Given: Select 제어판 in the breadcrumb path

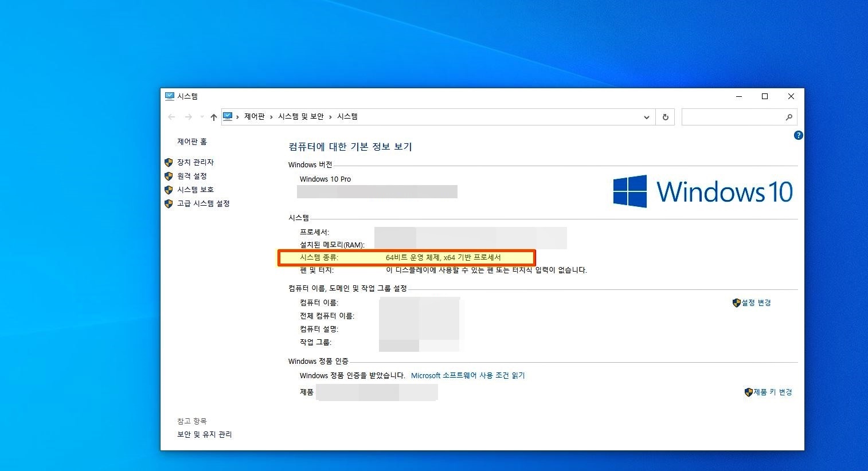Looking at the screenshot, I should pos(255,116).
